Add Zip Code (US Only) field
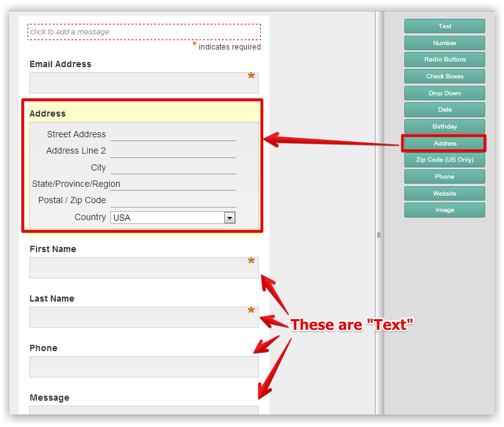 (x=444, y=160)
